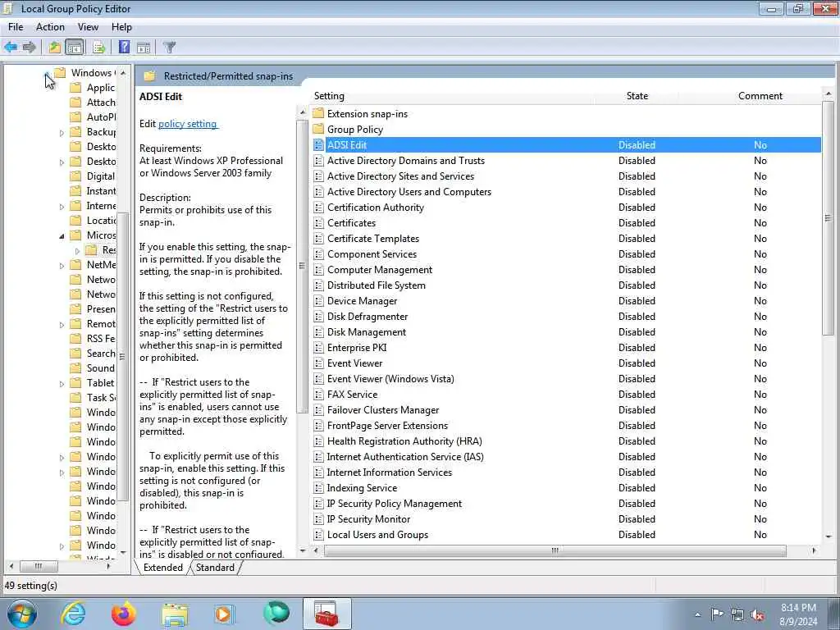
Task: Click the folder icon of Group Policy
Action: click(319, 129)
